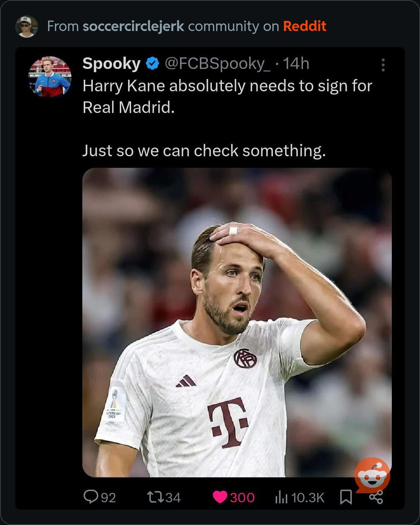Click the soccercirclejerk community avatar
This screenshot has width=420, height=525.
click(26, 26)
